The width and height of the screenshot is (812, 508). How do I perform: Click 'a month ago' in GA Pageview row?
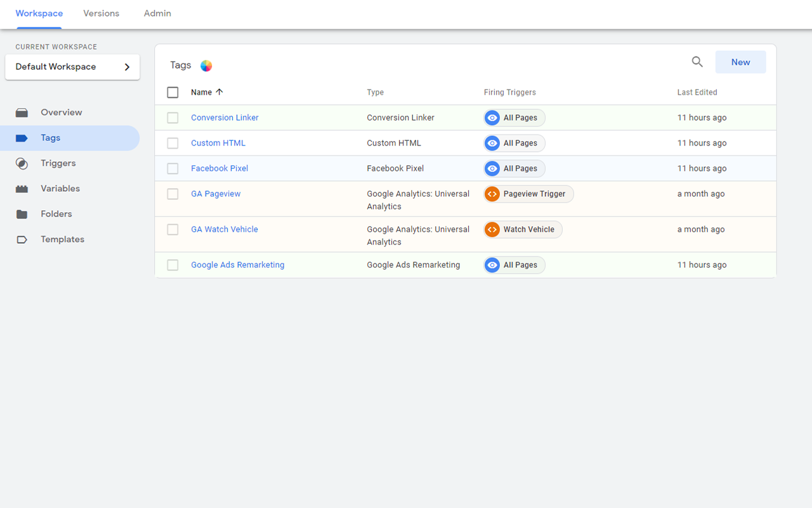coord(701,194)
